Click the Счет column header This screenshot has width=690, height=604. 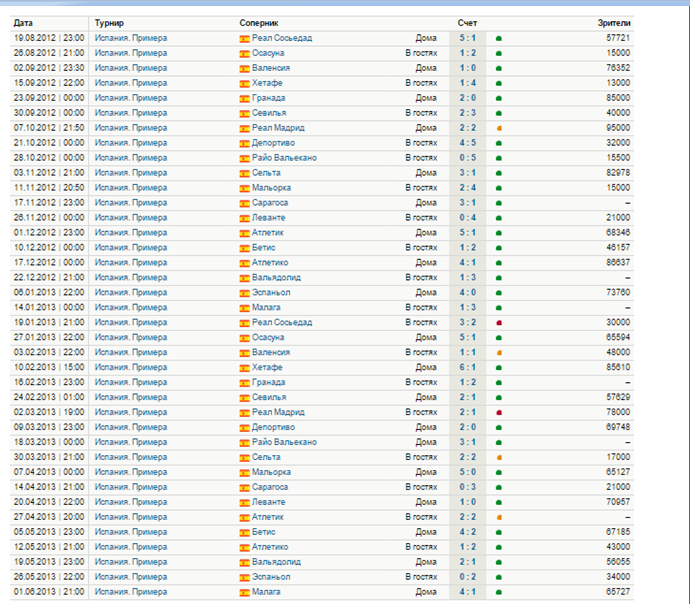click(467, 23)
